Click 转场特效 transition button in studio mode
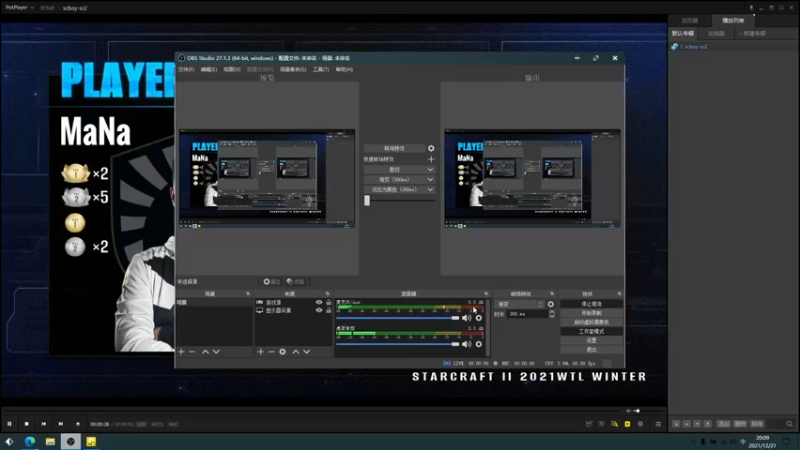800x450 pixels. tap(394, 148)
